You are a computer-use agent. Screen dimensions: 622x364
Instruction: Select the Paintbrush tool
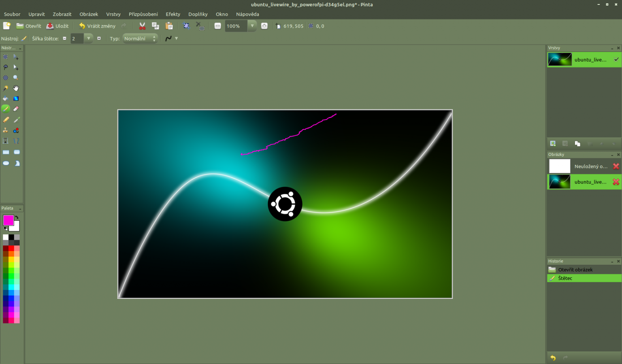(6, 109)
